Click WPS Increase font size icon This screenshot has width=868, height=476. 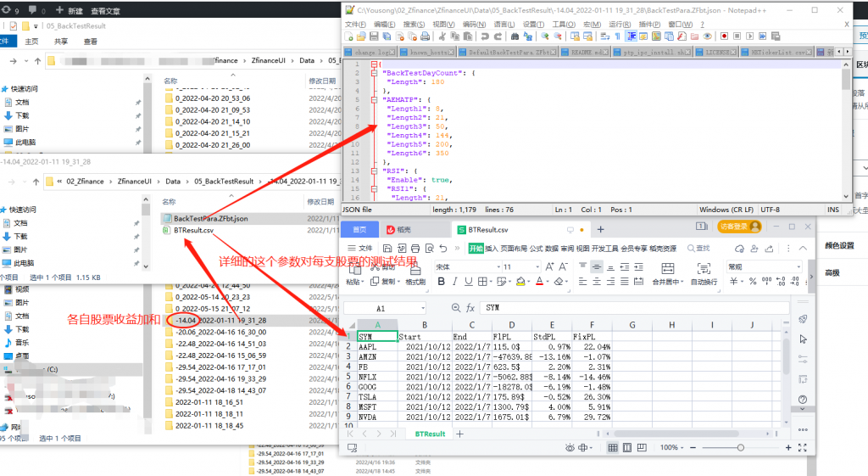(549, 267)
